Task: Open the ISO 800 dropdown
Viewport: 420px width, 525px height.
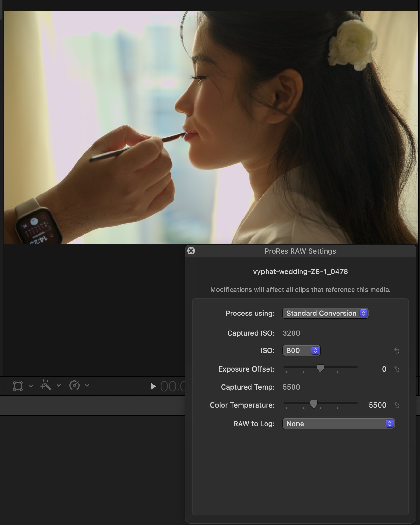Action: [x=301, y=350]
